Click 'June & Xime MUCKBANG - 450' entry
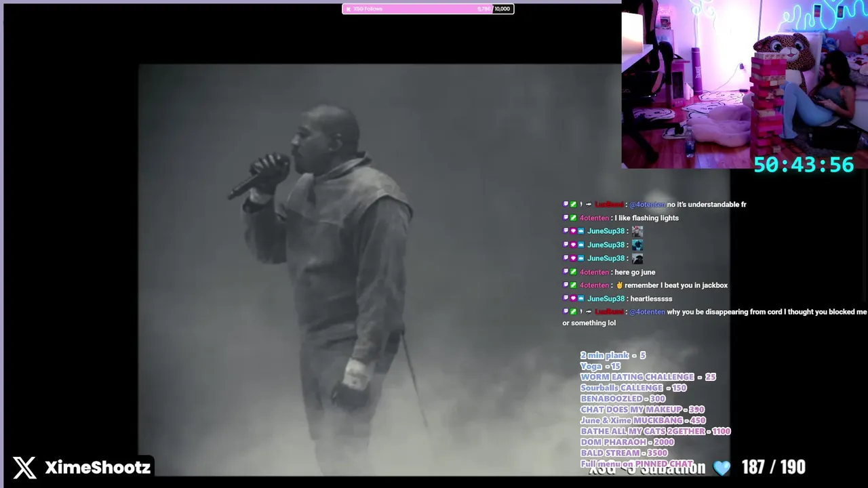The width and height of the screenshot is (868, 488). (x=643, y=420)
